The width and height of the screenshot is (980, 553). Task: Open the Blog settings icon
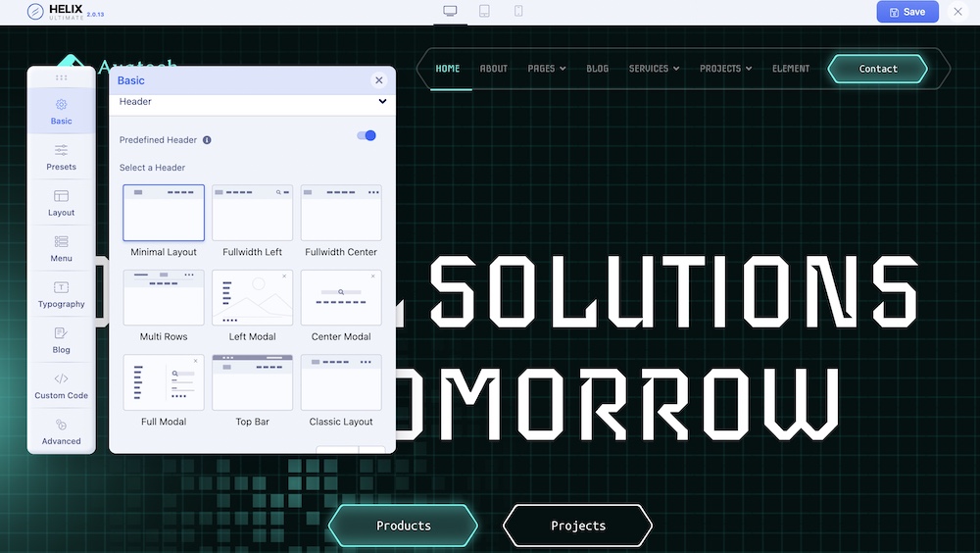61,333
